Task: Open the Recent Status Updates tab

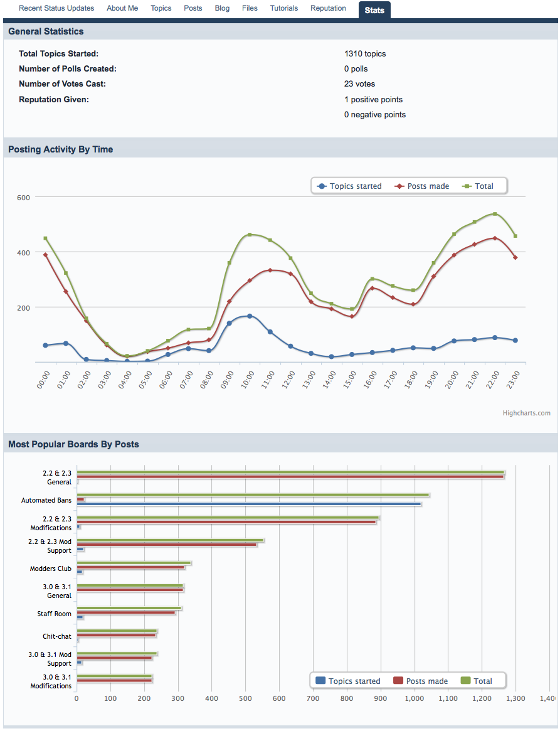Action: click(x=56, y=8)
